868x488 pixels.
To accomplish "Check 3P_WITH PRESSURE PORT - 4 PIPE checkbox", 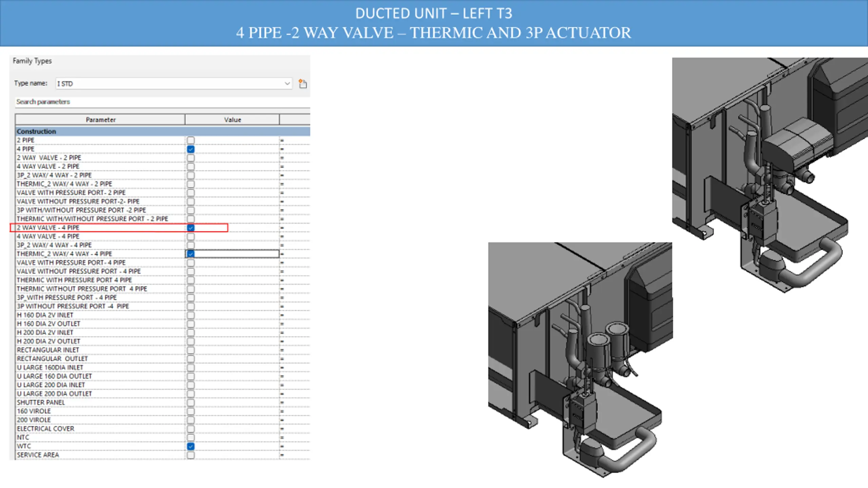I will point(191,298).
